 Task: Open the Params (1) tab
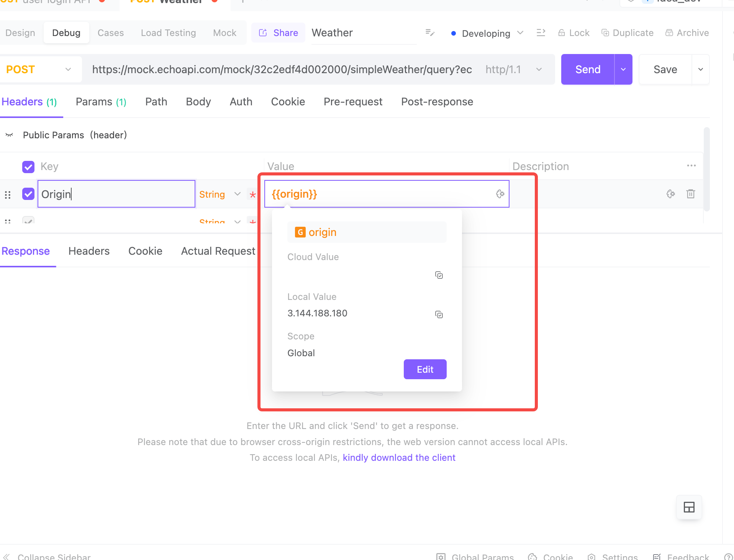[x=101, y=102]
